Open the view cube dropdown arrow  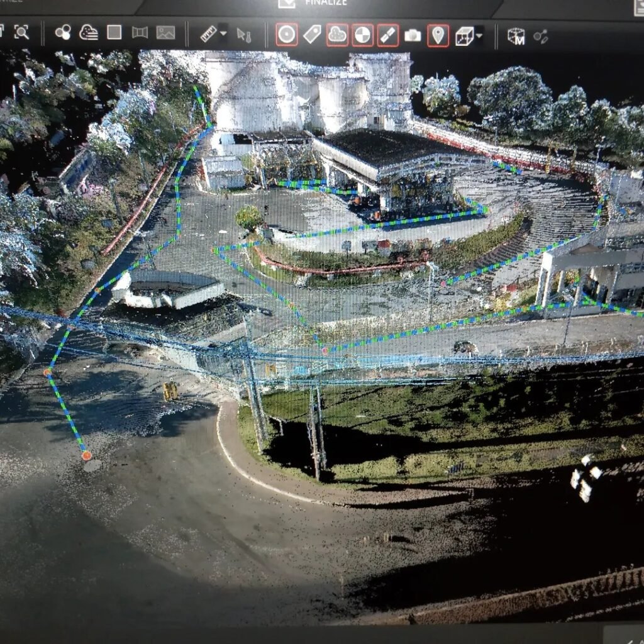(479, 35)
